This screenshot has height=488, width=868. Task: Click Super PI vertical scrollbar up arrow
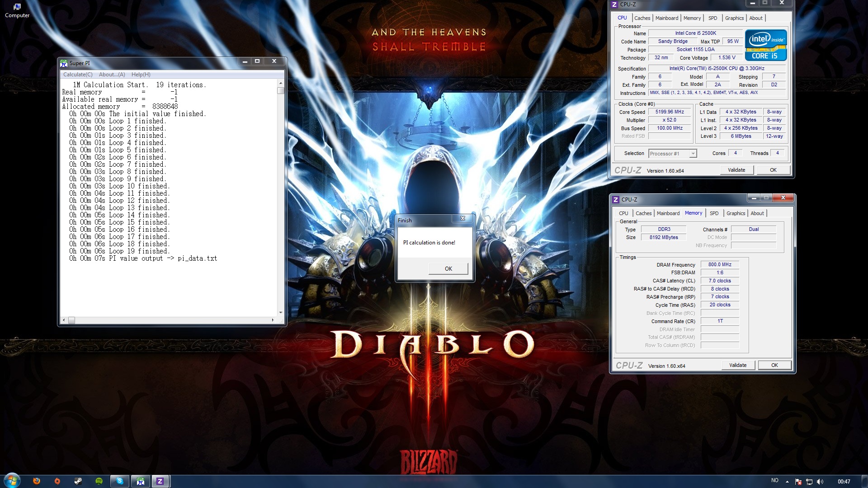point(281,83)
